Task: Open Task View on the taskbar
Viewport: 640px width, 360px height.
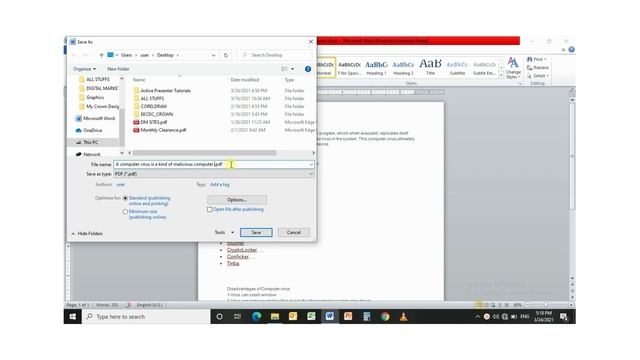Action: [237, 316]
